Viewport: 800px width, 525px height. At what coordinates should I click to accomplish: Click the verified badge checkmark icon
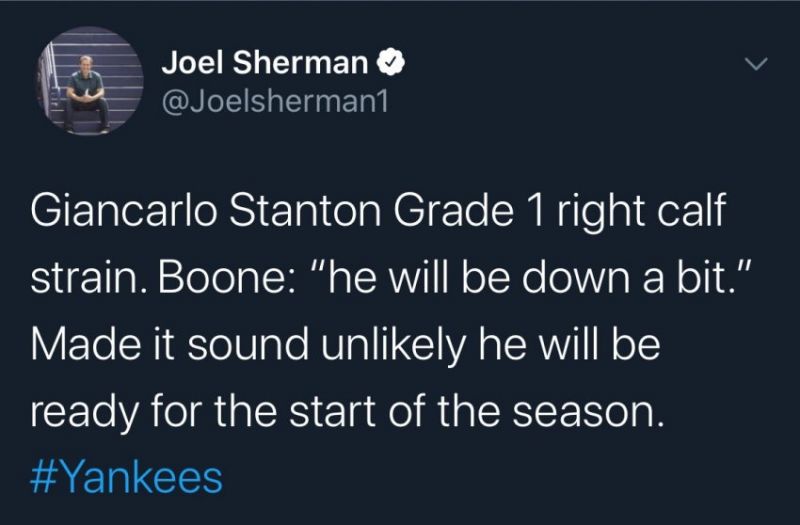click(x=390, y=64)
